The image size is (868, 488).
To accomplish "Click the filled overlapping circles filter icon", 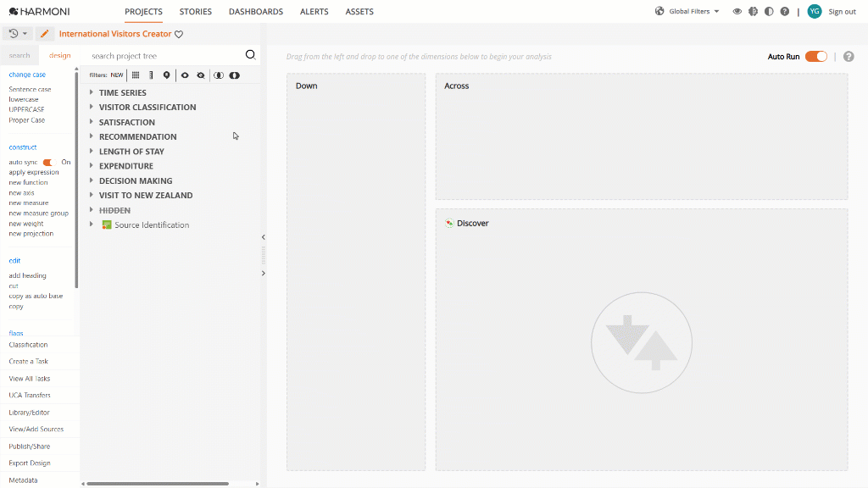I will [235, 75].
